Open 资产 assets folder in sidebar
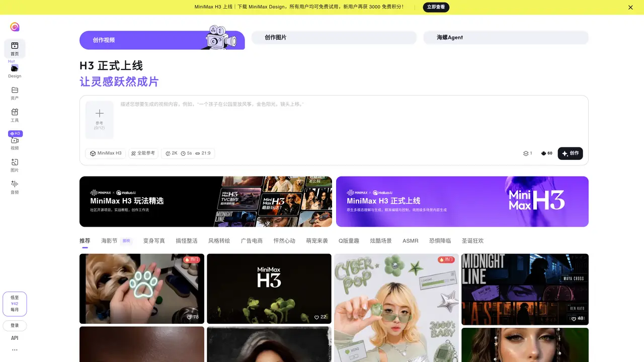This screenshot has width=644, height=362. (15, 94)
